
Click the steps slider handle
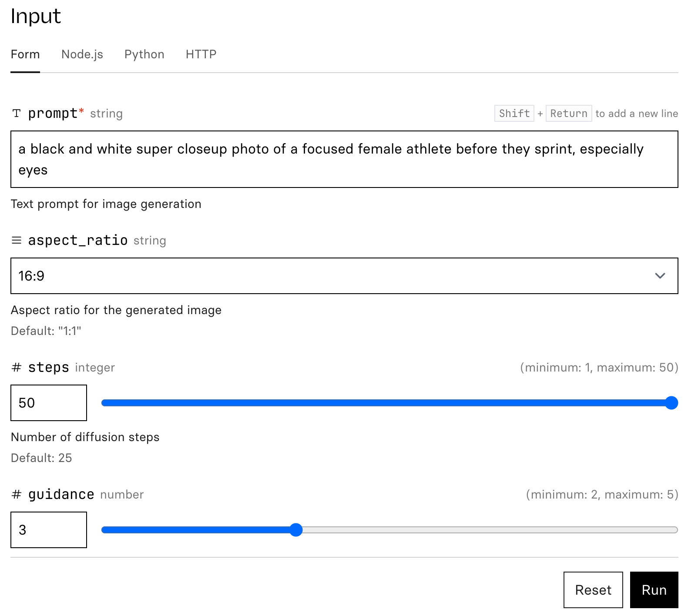(x=671, y=403)
